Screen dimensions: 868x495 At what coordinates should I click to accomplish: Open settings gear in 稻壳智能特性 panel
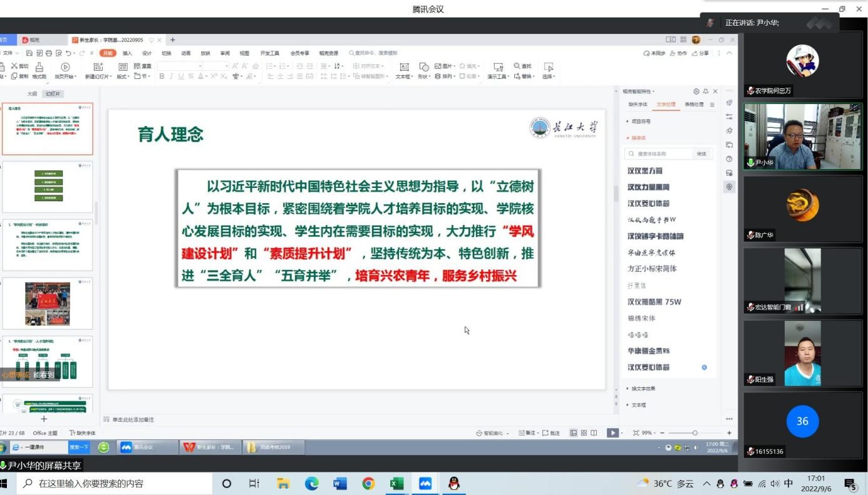(x=696, y=91)
